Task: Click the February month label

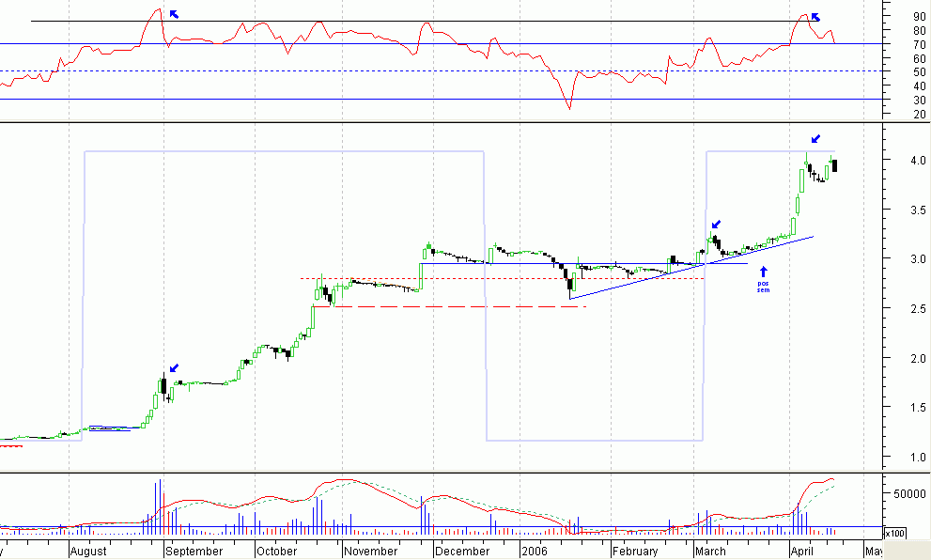Action: pos(635,552)
